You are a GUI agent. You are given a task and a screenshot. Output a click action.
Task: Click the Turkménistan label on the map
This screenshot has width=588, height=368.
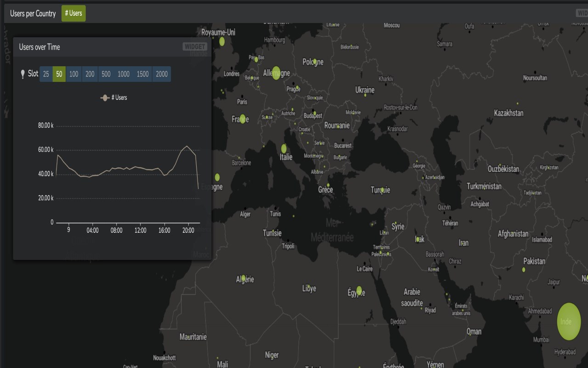484,186
